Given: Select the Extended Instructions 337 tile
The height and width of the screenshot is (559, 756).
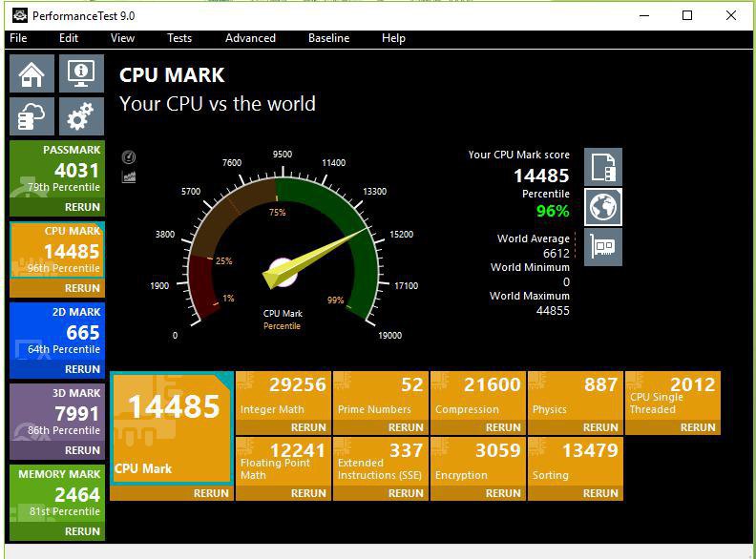Looking at the screenshot, I should coord(381,462).
